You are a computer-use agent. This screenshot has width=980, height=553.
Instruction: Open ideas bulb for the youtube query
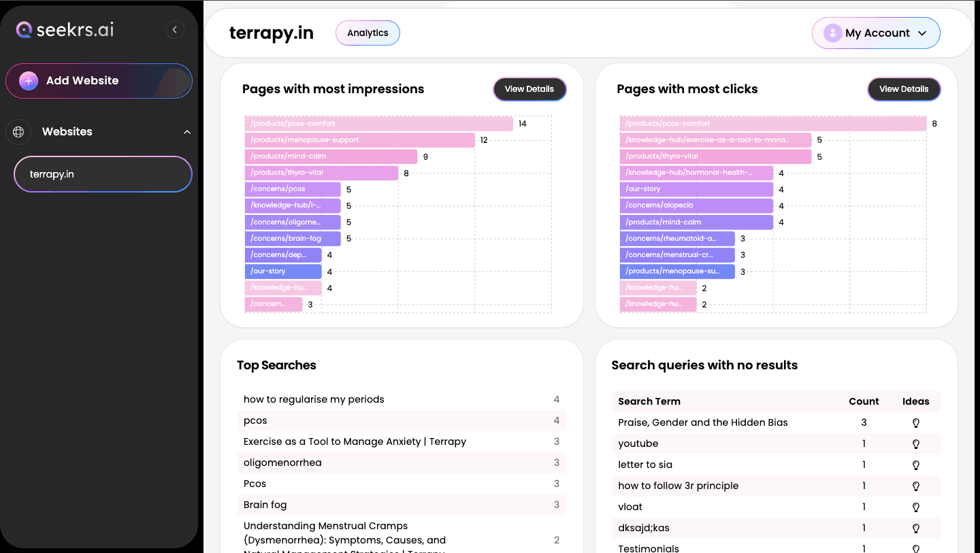click(916, 444)
